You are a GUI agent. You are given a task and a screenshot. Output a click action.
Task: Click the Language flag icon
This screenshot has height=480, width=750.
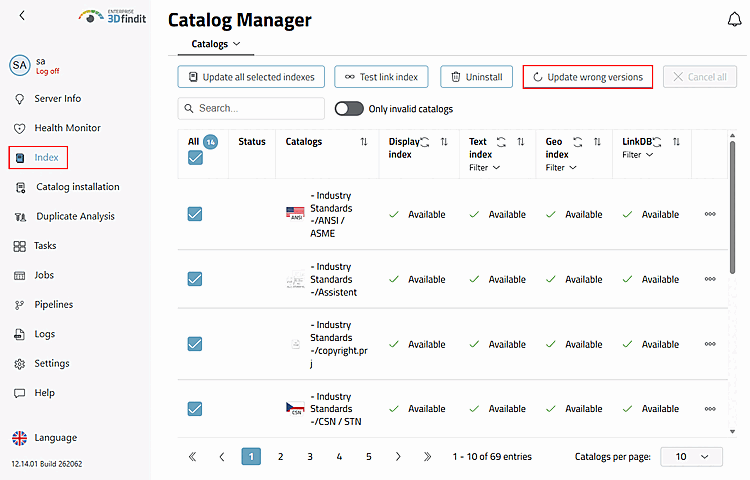(x=20, y=438)
